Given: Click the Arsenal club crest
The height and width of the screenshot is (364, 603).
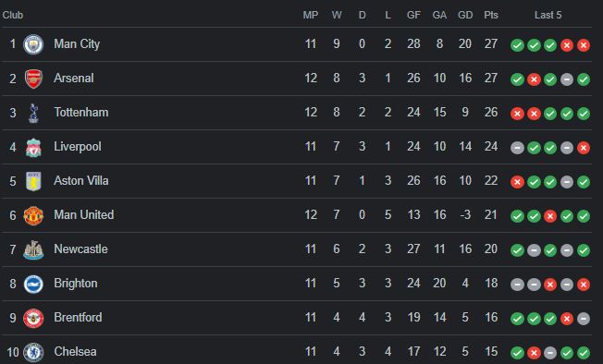Looking at the screenshot, I should pyautogui.click(x=33, y=79).
